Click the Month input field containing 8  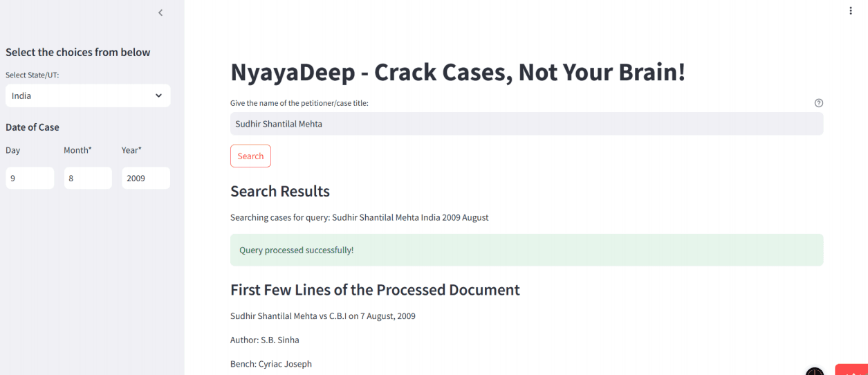[88, 178]
